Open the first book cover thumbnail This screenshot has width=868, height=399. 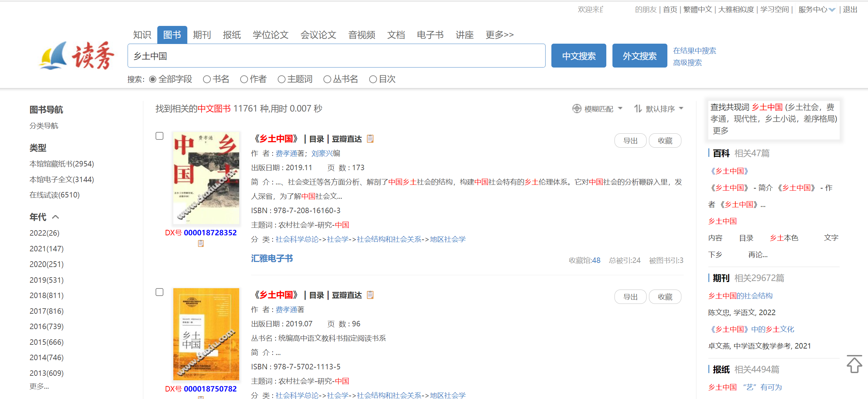point(206,178)
